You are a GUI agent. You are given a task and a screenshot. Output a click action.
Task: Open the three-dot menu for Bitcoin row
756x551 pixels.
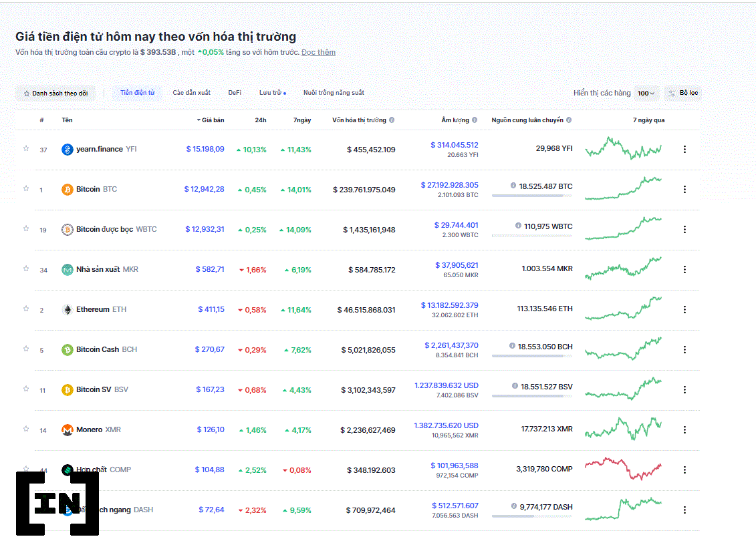tap(684, 190)
